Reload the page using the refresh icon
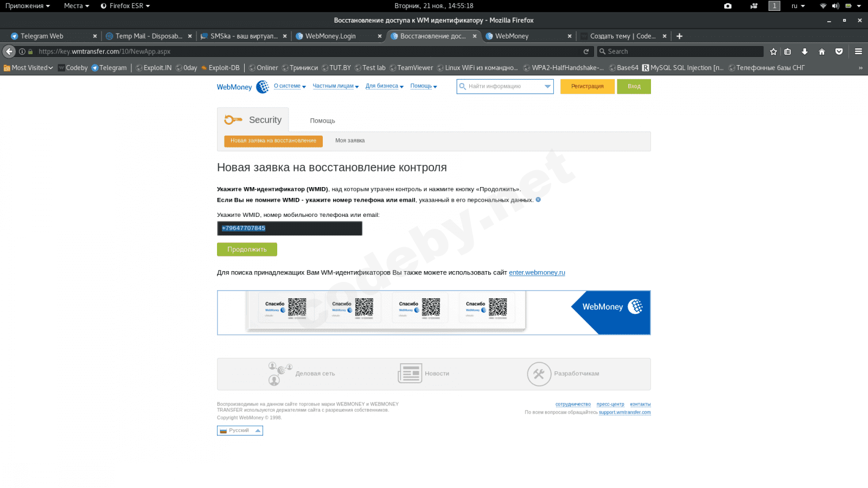Viewport: 868px width, 488px height. pyautogui.click(x=586, y=52)
